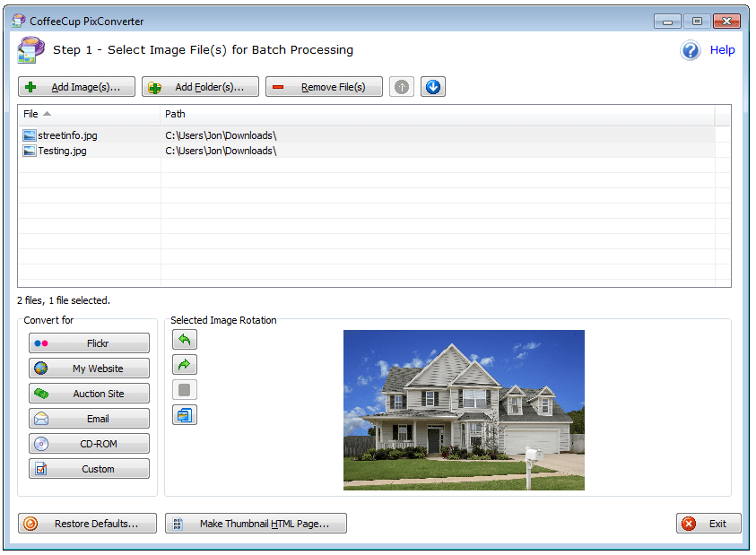Click the blue move down arrow icon

point(433,87)
